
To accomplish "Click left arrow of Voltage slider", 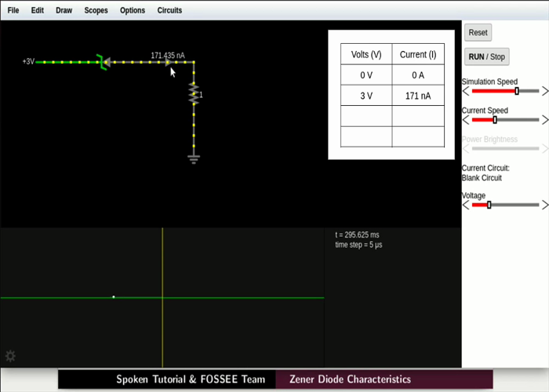I will [x=466, y=205].
